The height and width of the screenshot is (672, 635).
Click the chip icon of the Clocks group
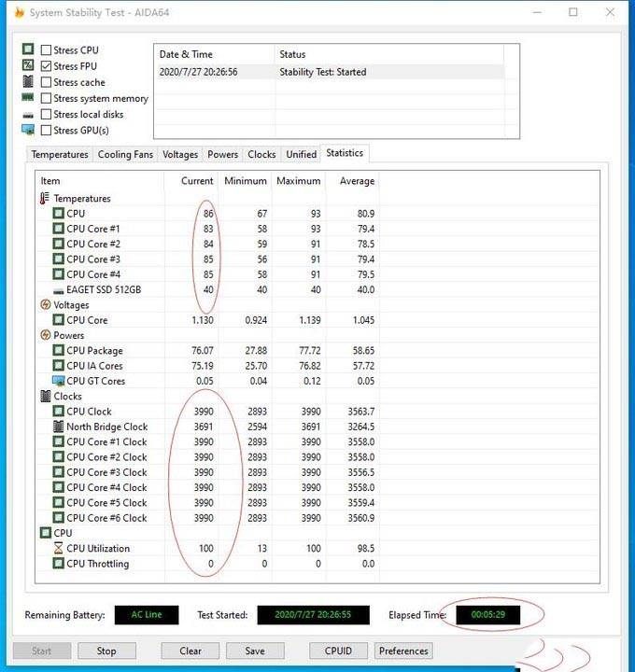(45, 396)
